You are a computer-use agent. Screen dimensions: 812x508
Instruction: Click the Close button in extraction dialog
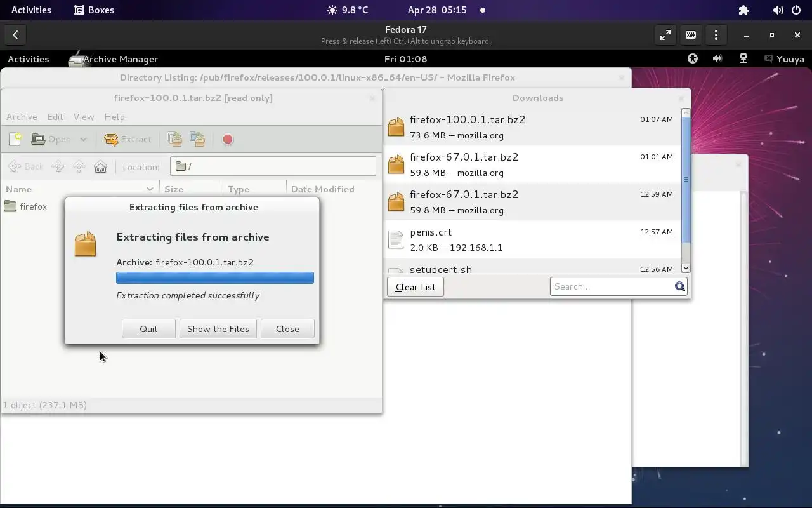(287, 329)
